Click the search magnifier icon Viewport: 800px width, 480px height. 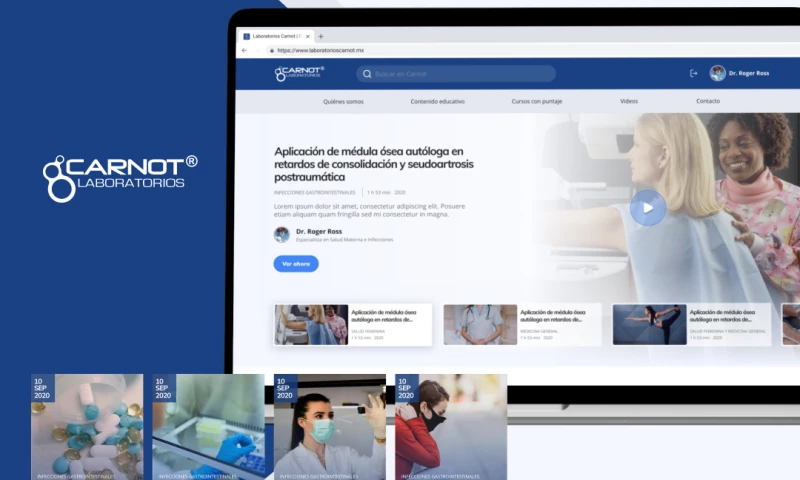click(x=367, y=74)
